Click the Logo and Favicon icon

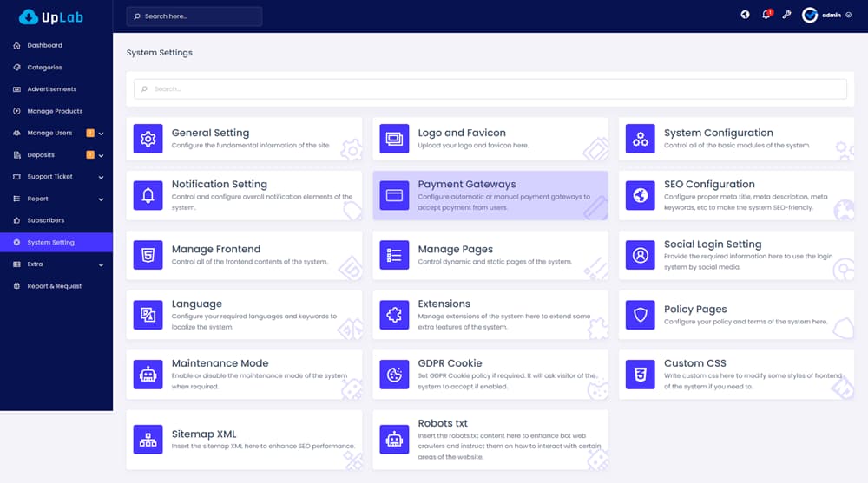pos(394,139)
